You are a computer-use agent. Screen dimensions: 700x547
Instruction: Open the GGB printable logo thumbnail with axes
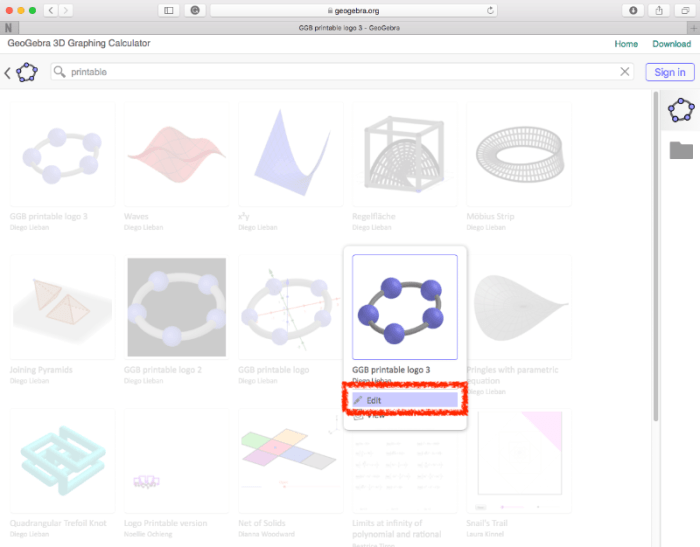[x=291, y=307]
